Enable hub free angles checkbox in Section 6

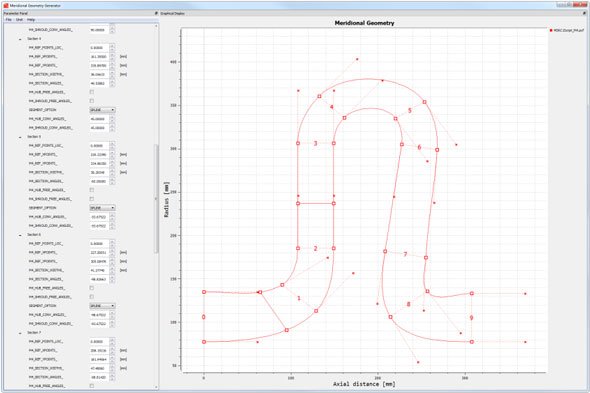point(92,288)
